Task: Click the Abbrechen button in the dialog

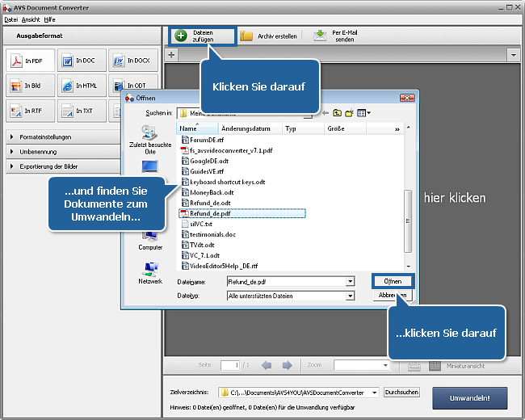Action: click(x=393, y=295)
